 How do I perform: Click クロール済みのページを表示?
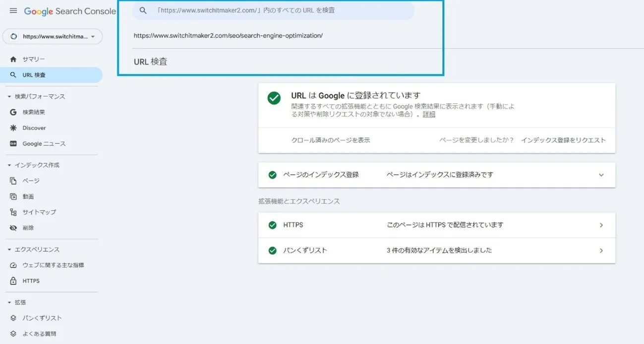(331, 140)
